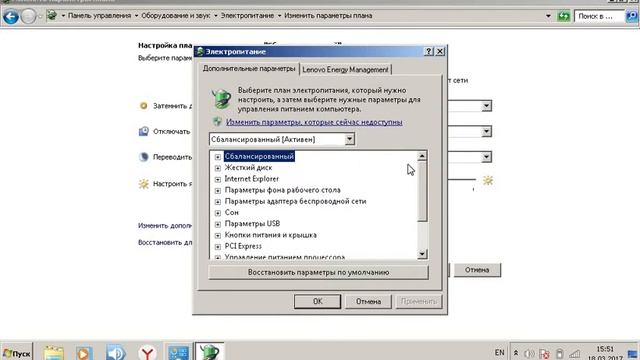The height and width of the screenshot is (360, 640).
Task: Refresh the page using green arrows button
Action: (x=564, y=16)
